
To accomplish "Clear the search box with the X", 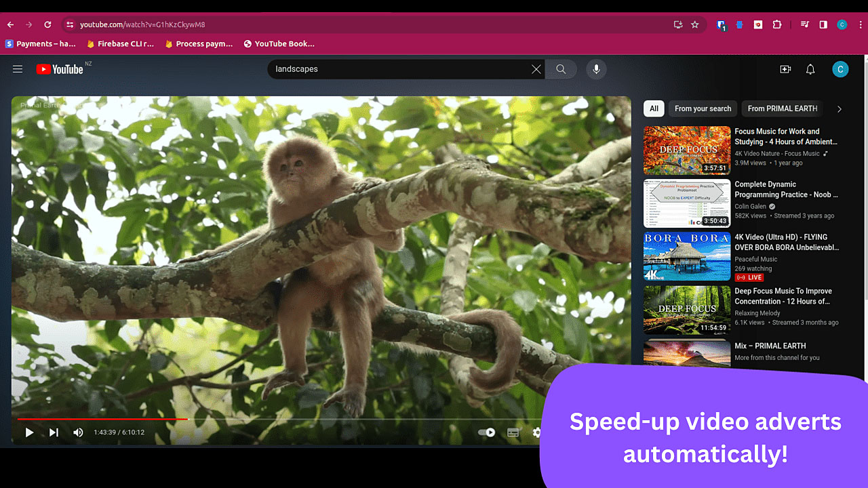I will (x=536, y=69).
